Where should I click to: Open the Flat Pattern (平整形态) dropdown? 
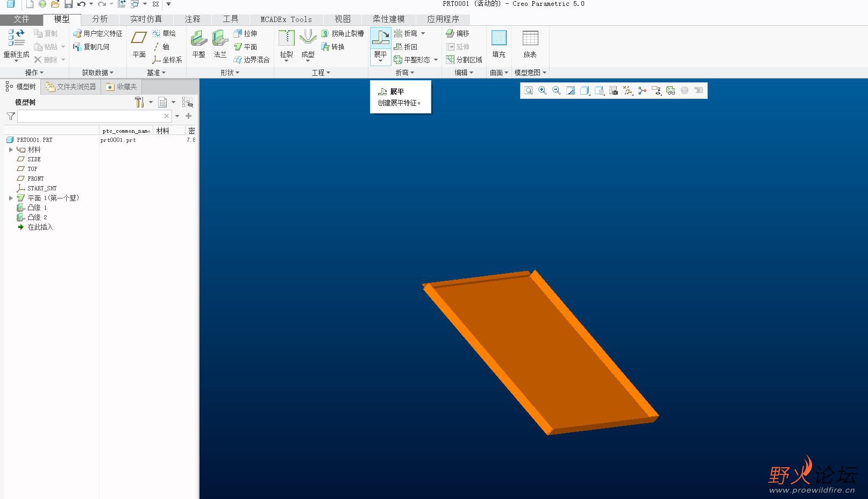(x=436, y=60)
